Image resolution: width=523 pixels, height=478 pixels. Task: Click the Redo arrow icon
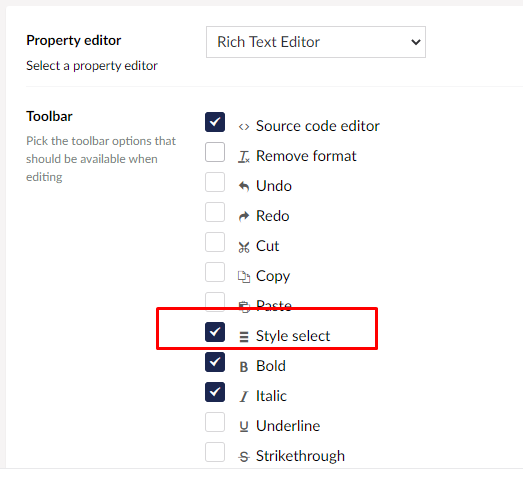244,216
